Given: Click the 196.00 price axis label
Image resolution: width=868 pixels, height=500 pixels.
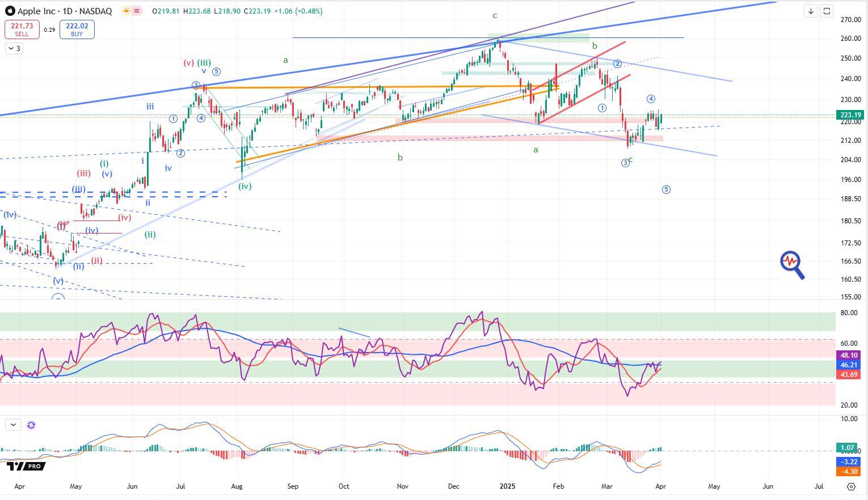Looking at the screenshot, I should pos(850,180).
